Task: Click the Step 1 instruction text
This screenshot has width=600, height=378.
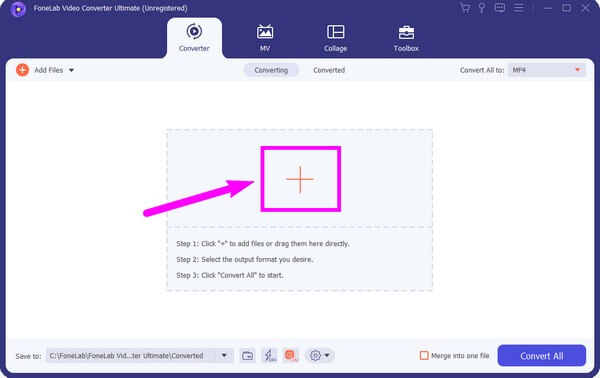Action: tap(263, 244)
